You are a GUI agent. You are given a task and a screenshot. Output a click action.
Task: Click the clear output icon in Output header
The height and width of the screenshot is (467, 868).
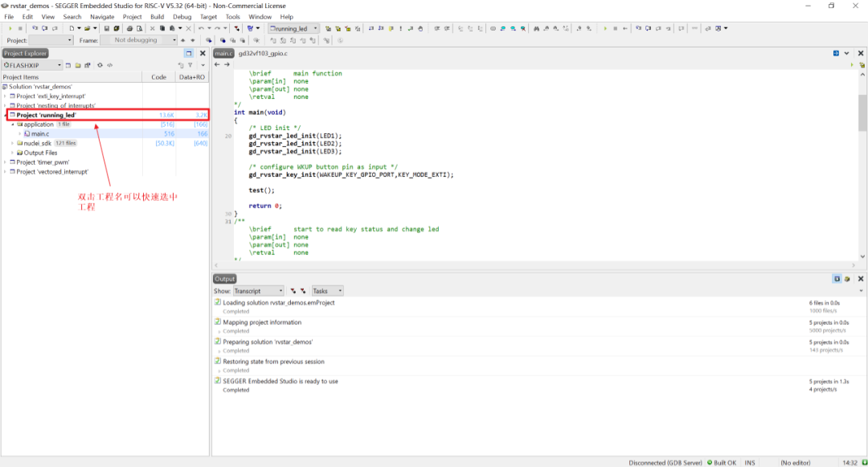point(847,279)
